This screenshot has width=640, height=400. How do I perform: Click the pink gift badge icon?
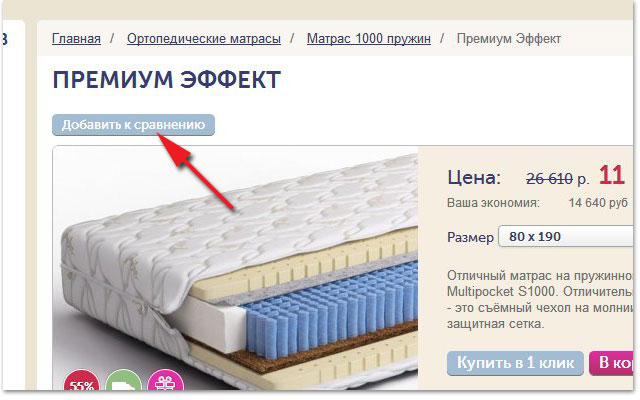point(165,380)
